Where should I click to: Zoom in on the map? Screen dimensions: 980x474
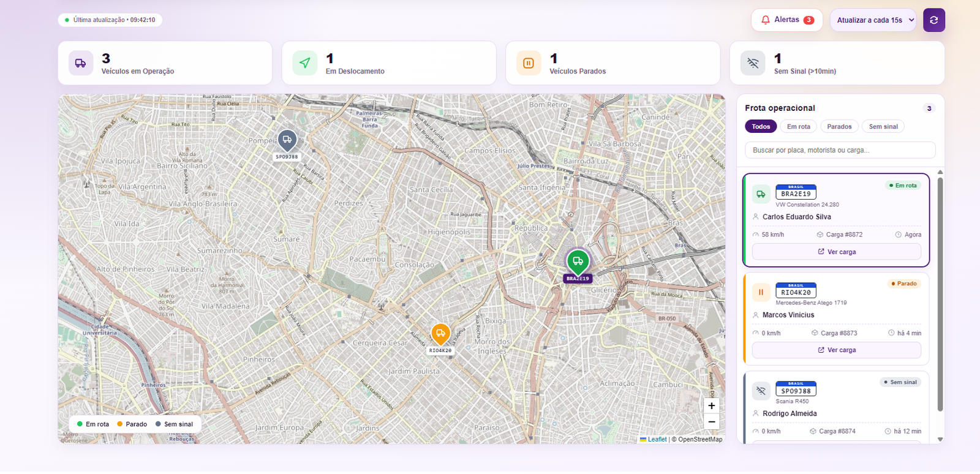click(711, 405)
